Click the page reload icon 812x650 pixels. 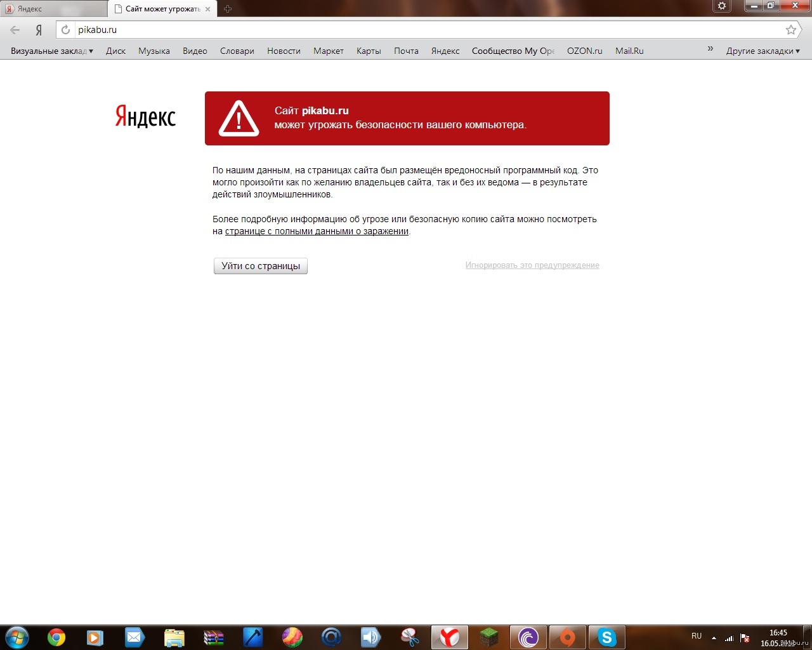[x=65, y=30]
